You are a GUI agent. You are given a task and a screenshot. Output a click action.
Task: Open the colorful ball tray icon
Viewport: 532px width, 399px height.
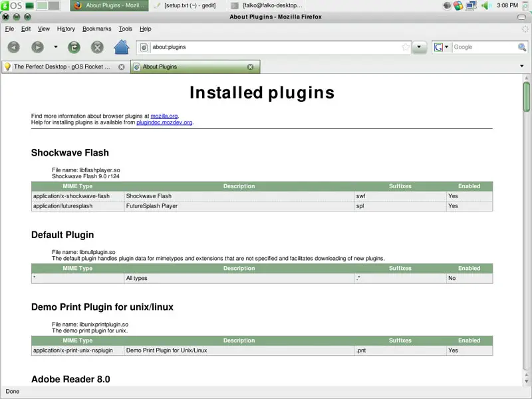(458, 5)
